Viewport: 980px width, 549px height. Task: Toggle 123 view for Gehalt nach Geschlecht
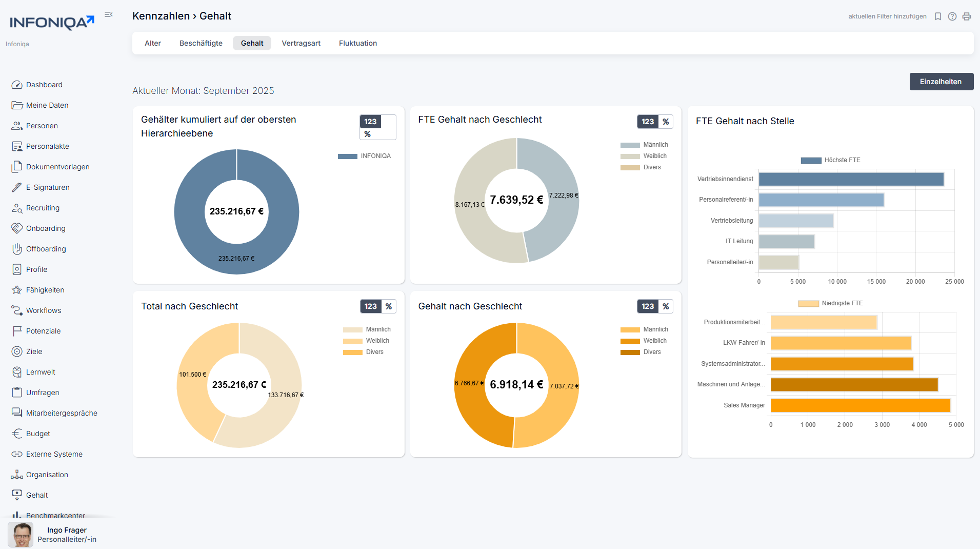(x=648, y=306)
